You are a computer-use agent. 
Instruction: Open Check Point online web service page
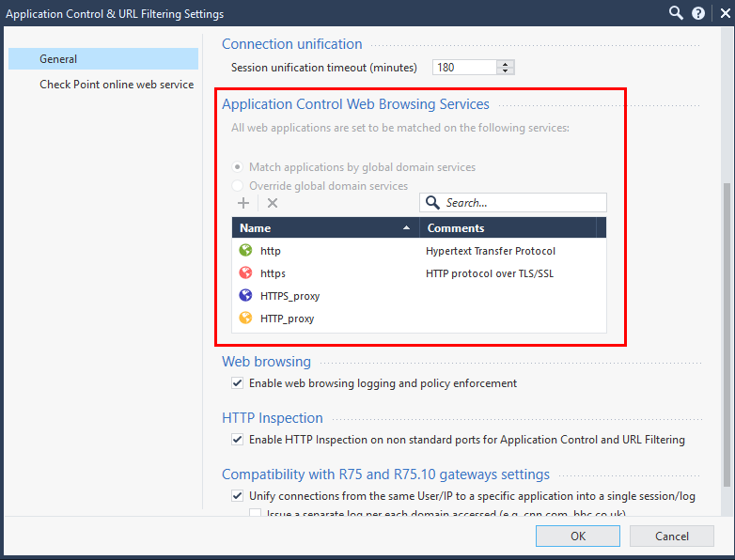[117, 85]
